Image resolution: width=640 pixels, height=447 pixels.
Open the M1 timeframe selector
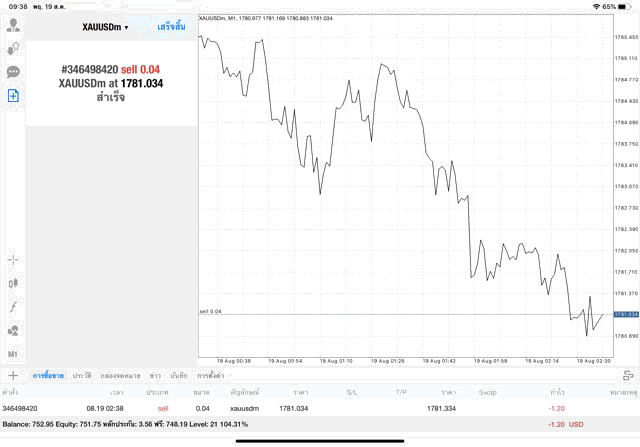(13, 354)
